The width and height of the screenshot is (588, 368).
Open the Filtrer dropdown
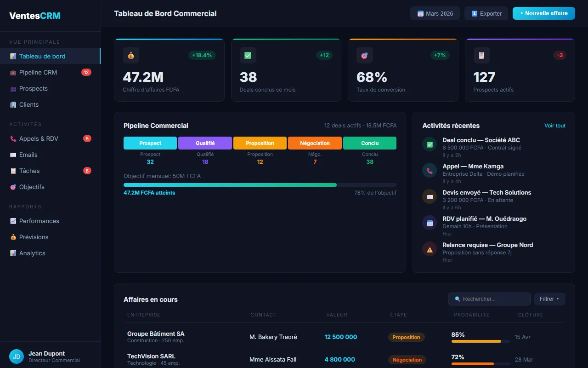pos(549,299)
